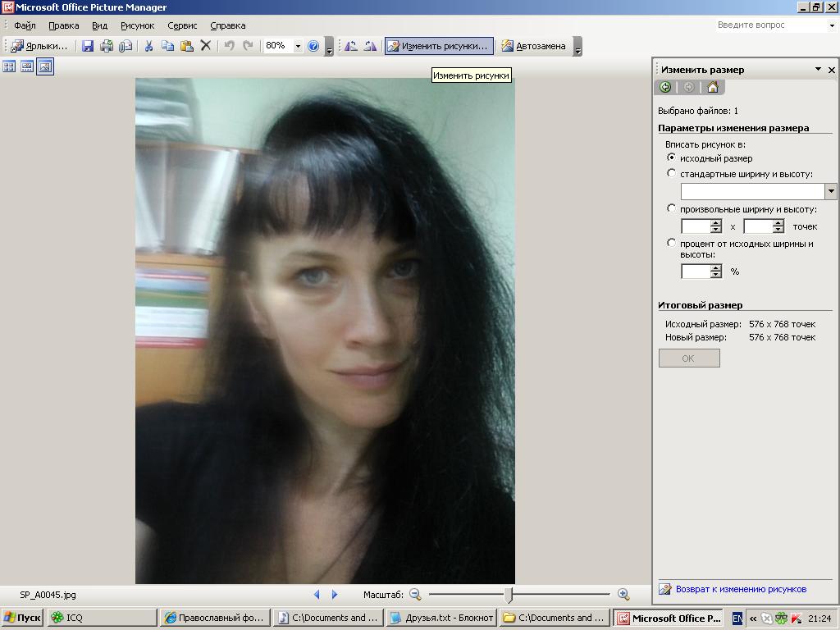Screen dimensions: 840x630
Task: Close the Изменить размер task pane
Action: coord(832,70)
